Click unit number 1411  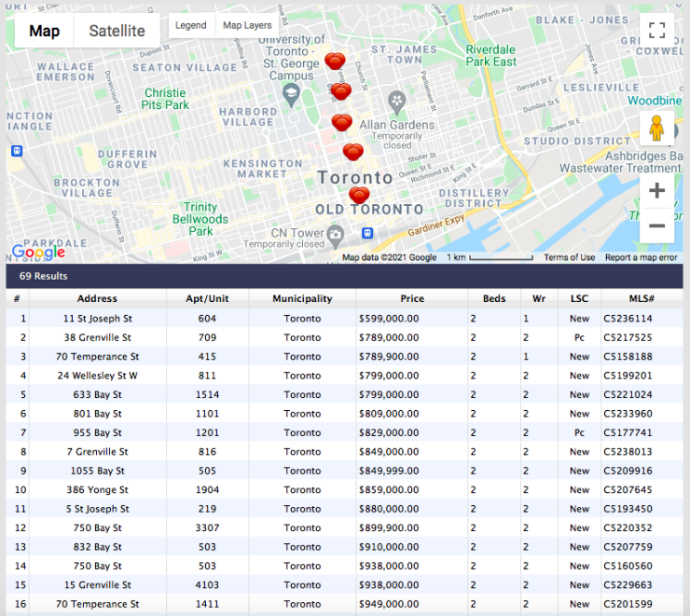click(207, 604)
